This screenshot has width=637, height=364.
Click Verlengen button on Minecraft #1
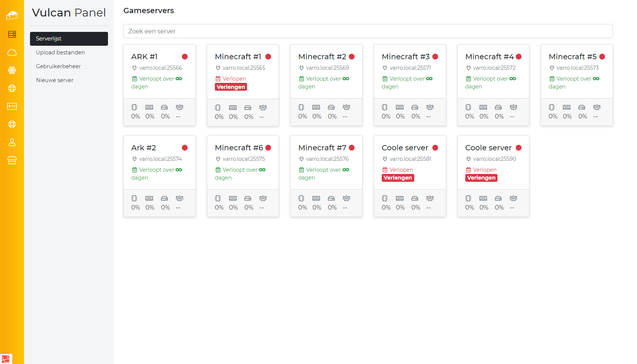click(x=231, y=87)
